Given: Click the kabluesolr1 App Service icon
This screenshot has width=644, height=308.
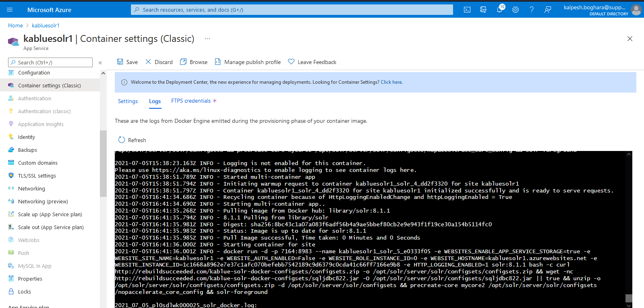Looking at the screenshot, I should [13, 41].
